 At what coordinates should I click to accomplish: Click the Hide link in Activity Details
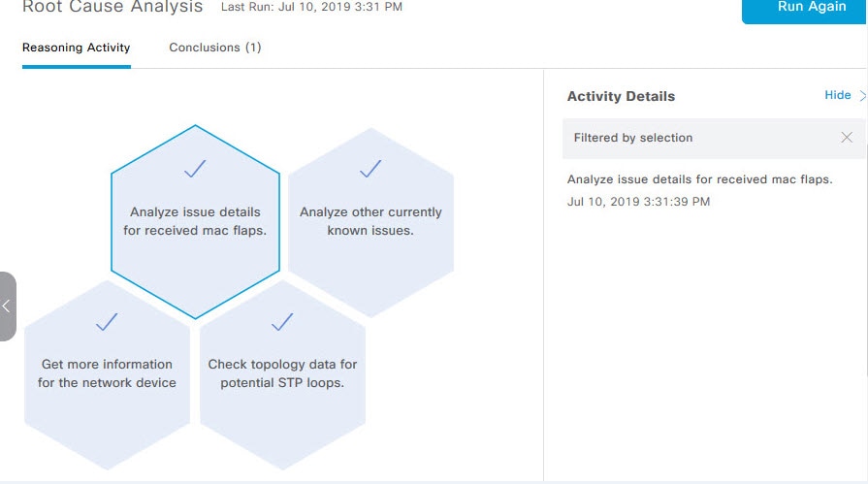tap(837, 95)
